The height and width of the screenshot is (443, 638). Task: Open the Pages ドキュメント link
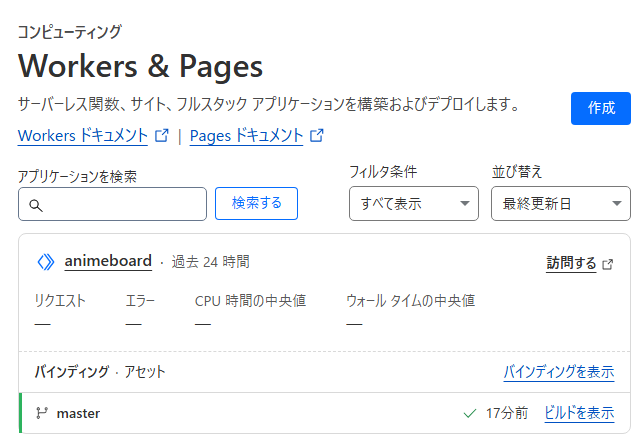pyautogui.click(x=246, y=135)
